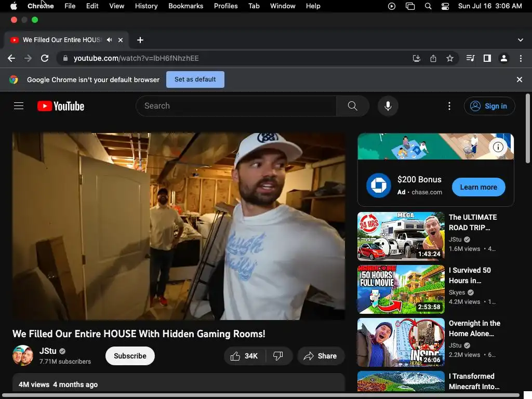Open the View menu
Image resolution: width=532 pixels, height=399 pixels.
[x=116, y=6]
